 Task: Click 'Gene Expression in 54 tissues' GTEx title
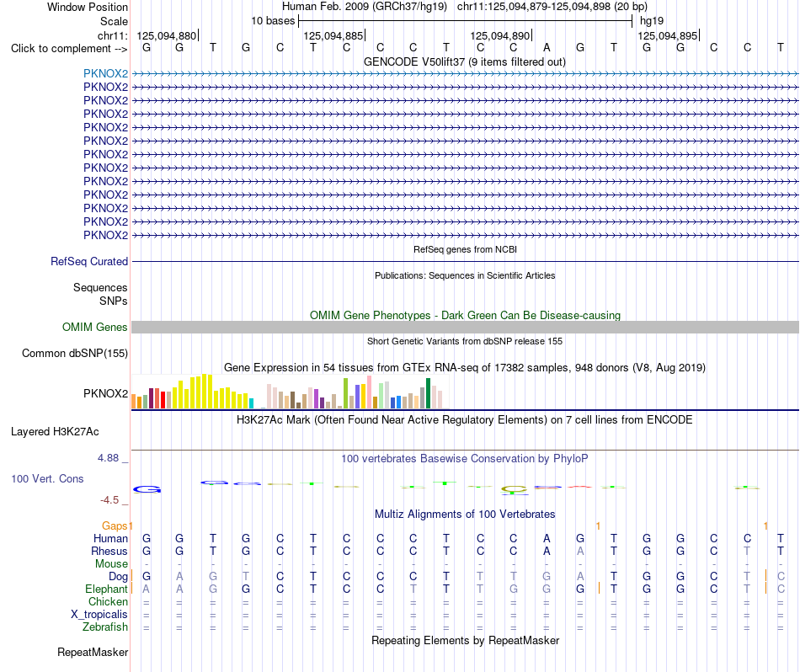click(x=465, y=367)
